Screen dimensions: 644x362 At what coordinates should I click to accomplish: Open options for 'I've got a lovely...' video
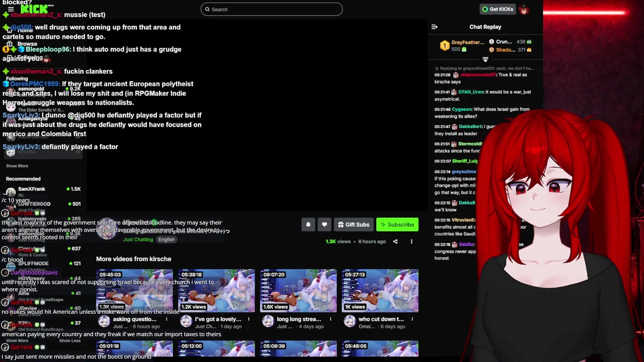pyautogui.click(x=249, y=319)
